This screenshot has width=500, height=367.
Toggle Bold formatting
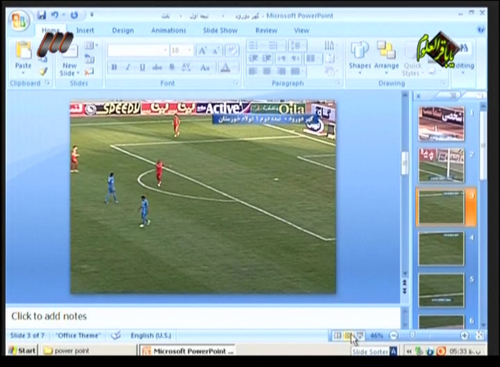point(114,67)
